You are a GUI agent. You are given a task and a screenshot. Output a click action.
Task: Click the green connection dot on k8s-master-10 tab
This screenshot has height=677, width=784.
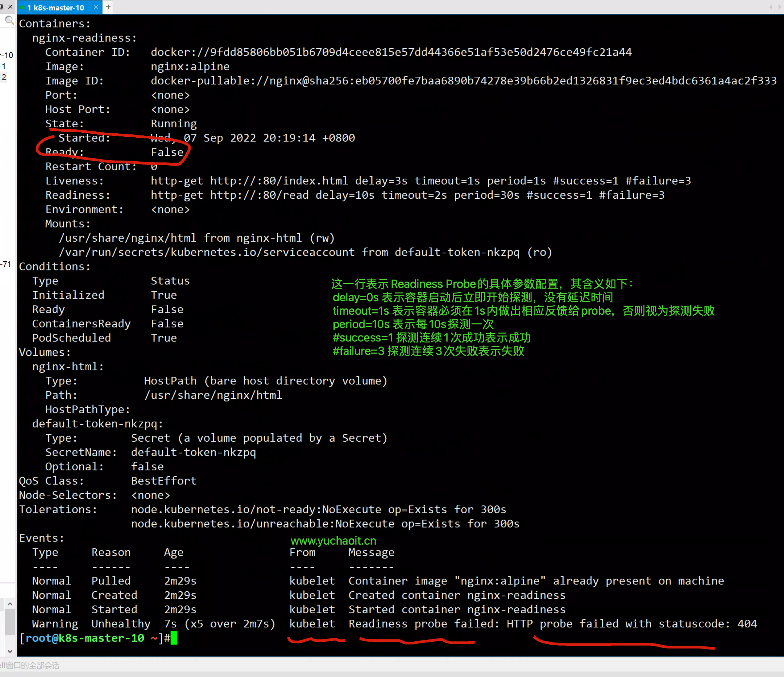tap(22, 7)
